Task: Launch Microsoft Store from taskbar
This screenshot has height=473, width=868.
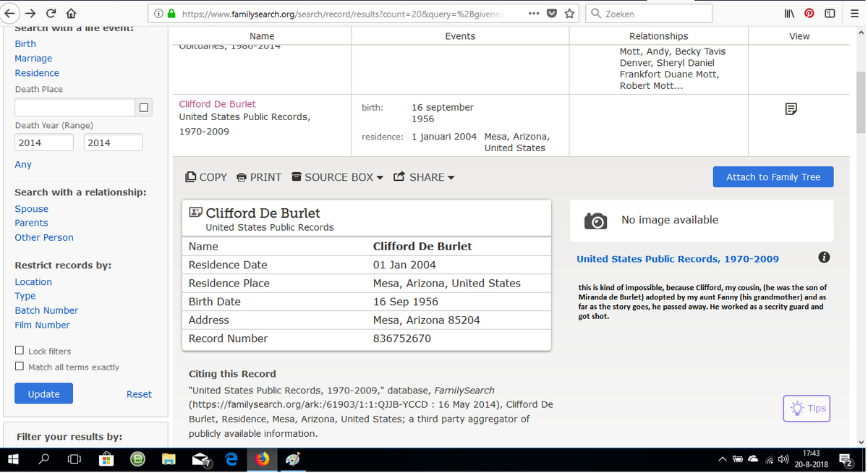Action: pyautogui.click(x=106, y=459)
